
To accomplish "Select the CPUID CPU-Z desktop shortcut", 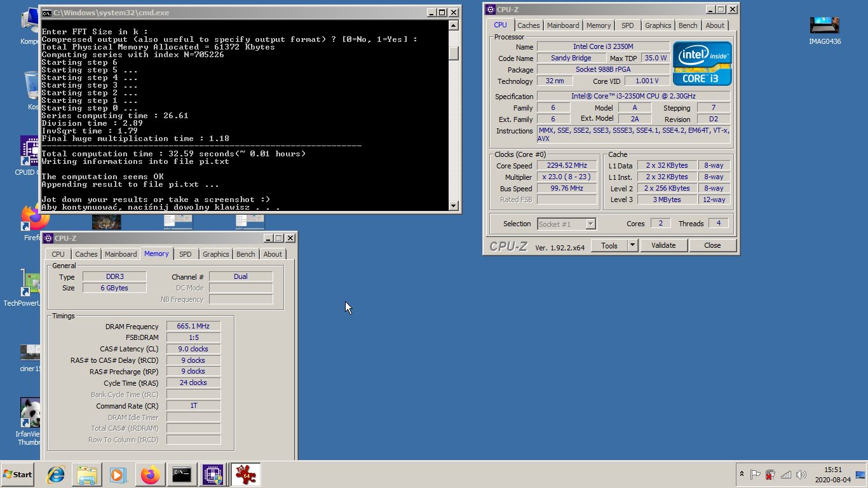I will click(29, 156).
